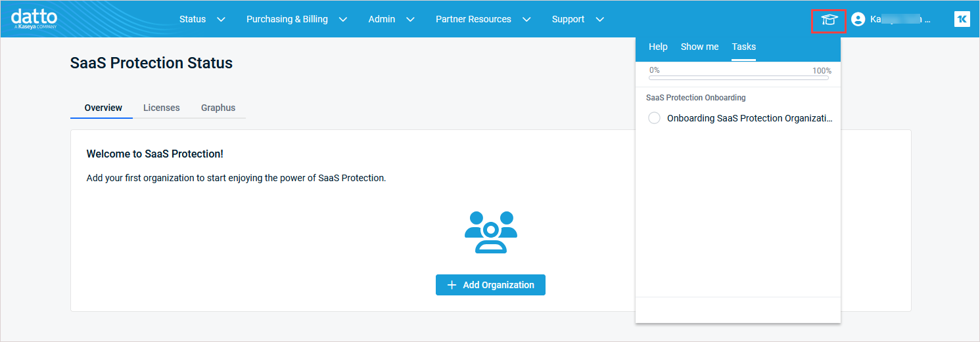Open the Admin menu
This screenshot has height=342, width=980.
tap(382, 19)
